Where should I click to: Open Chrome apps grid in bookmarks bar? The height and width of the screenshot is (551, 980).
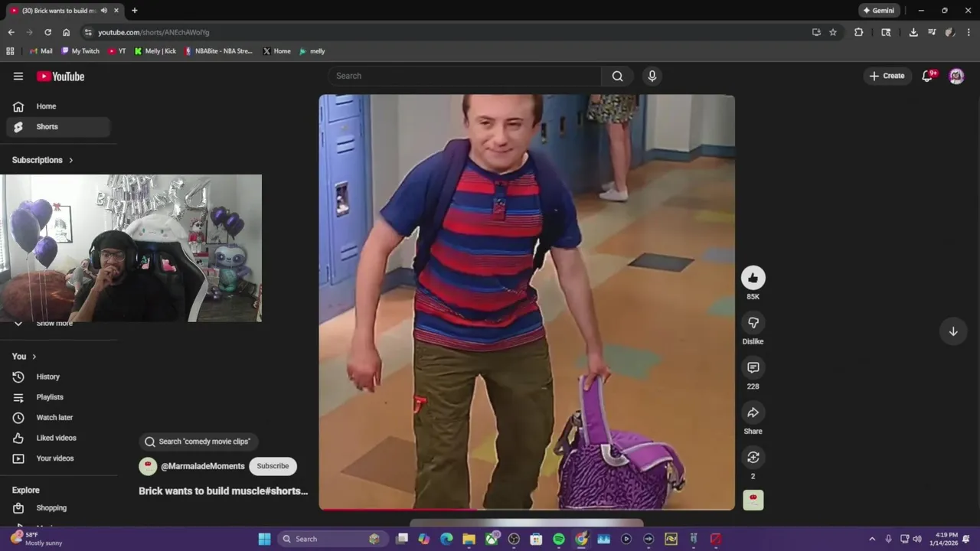[10, 51]
